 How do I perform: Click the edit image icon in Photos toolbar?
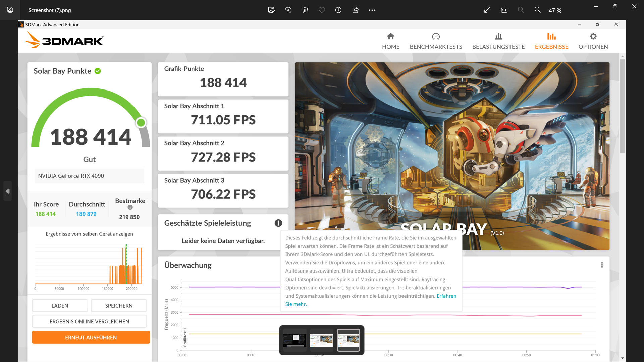click(271, 10)
